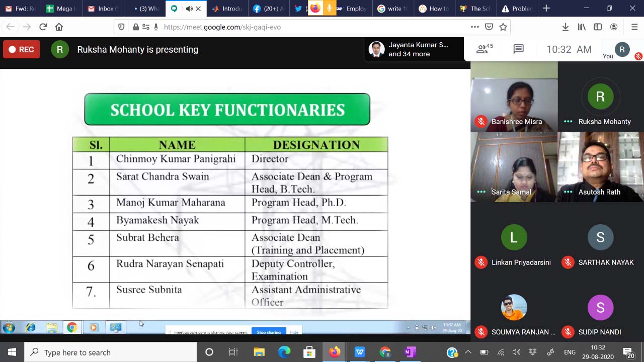The width and height of the screenshot is (644, 362).
Task: Open the page actions three-dot menu
Action: [x=474, y=27]
